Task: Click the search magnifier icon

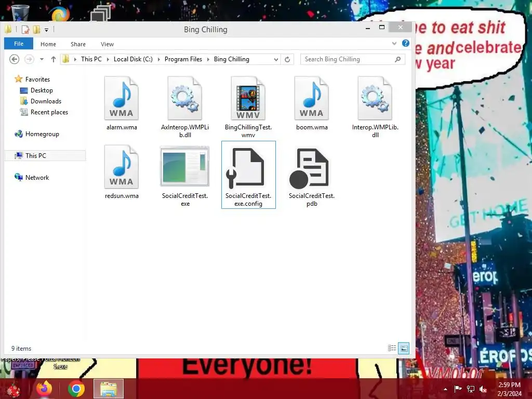Action: point(397,59)
